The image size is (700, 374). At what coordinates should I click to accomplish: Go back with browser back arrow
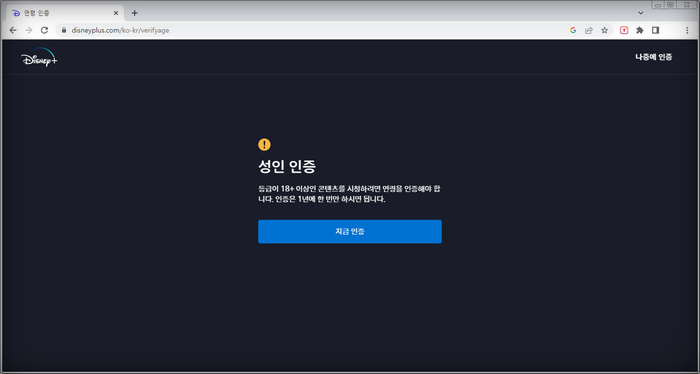(13, 30)
